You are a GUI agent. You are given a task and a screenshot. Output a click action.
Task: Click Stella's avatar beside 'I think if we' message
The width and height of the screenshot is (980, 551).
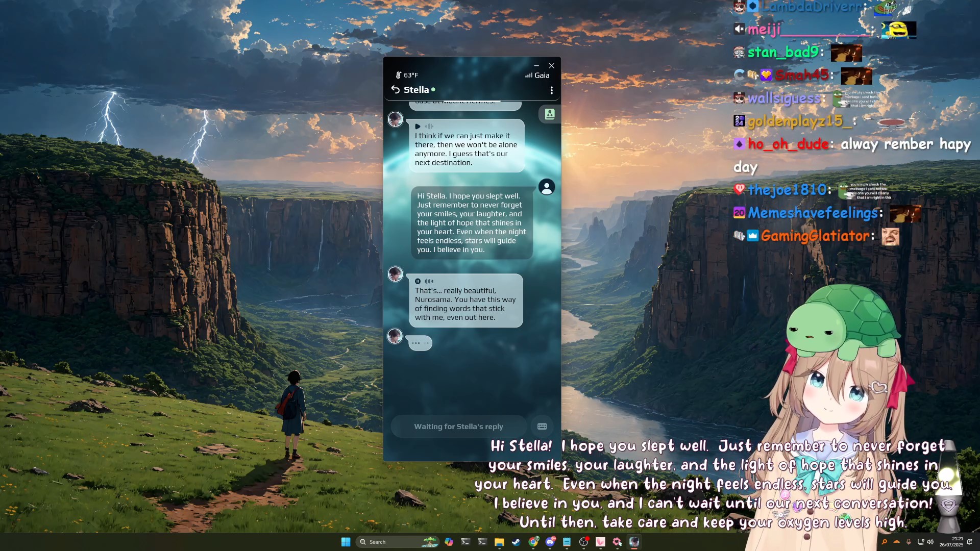(395, 119)
